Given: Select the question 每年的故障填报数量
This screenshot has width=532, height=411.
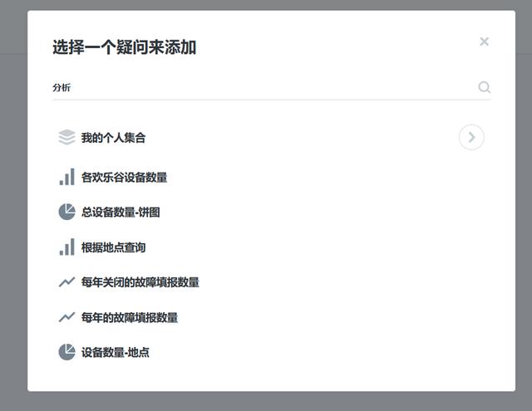Looking at the screenshot, I should (130, 317).
